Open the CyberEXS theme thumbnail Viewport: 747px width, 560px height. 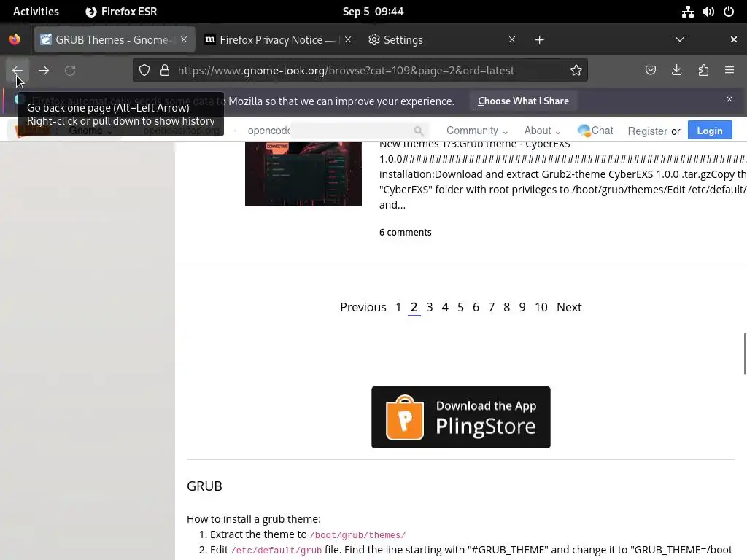[303, 174]
